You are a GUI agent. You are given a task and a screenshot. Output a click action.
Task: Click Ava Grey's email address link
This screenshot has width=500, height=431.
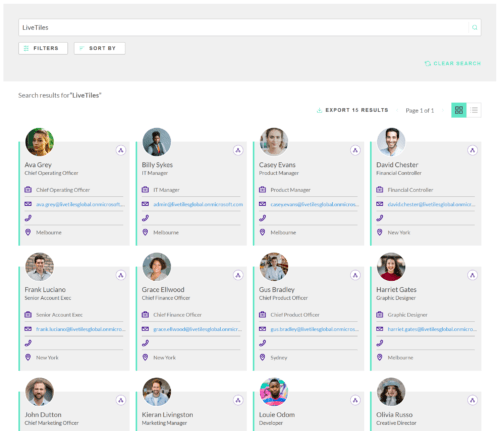pyautogui.click(x=80, y=204)
